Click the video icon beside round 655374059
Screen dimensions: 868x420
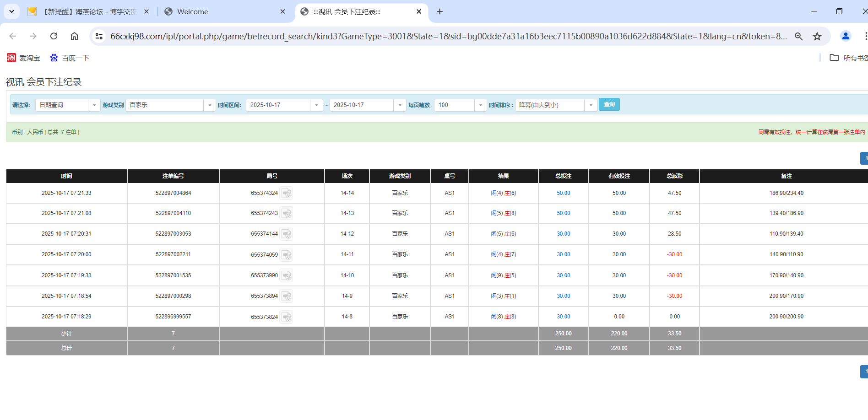287,255
